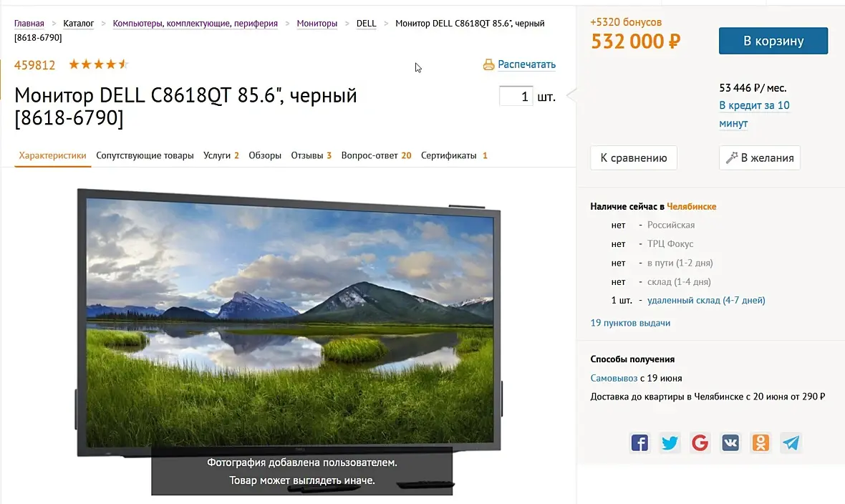Viewport: 845px width, 504px height.
Task: Share the product via Google icon
Action: click(700, 442)
